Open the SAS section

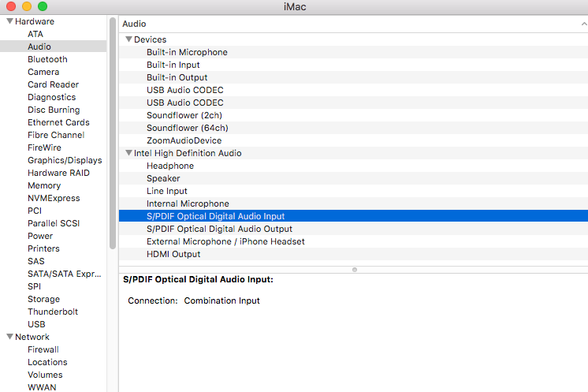click(36, 261)
